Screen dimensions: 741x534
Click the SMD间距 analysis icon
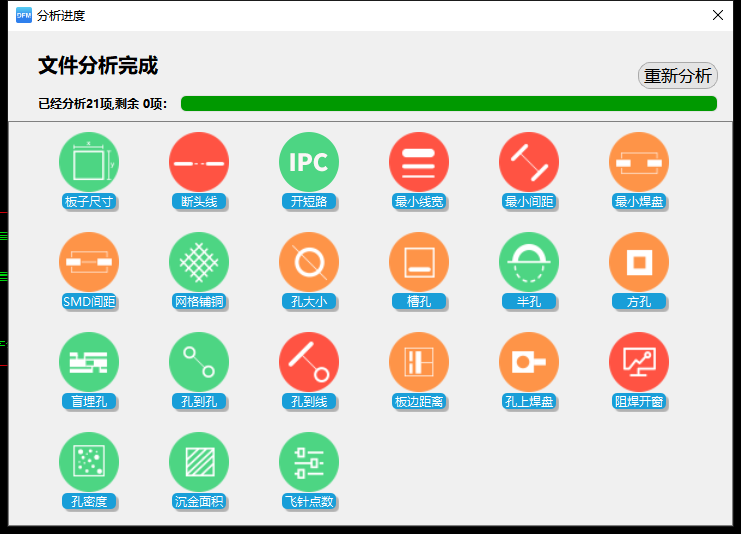pos(89,262)
